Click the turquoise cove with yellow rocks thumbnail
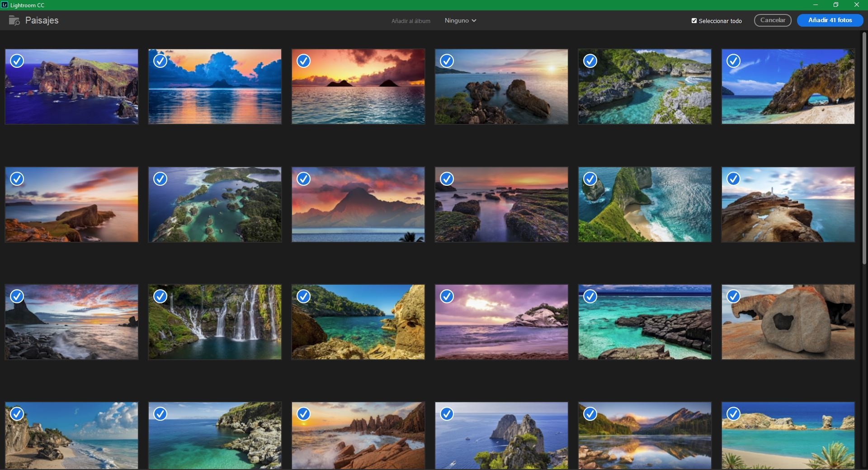 click(358, 322)
